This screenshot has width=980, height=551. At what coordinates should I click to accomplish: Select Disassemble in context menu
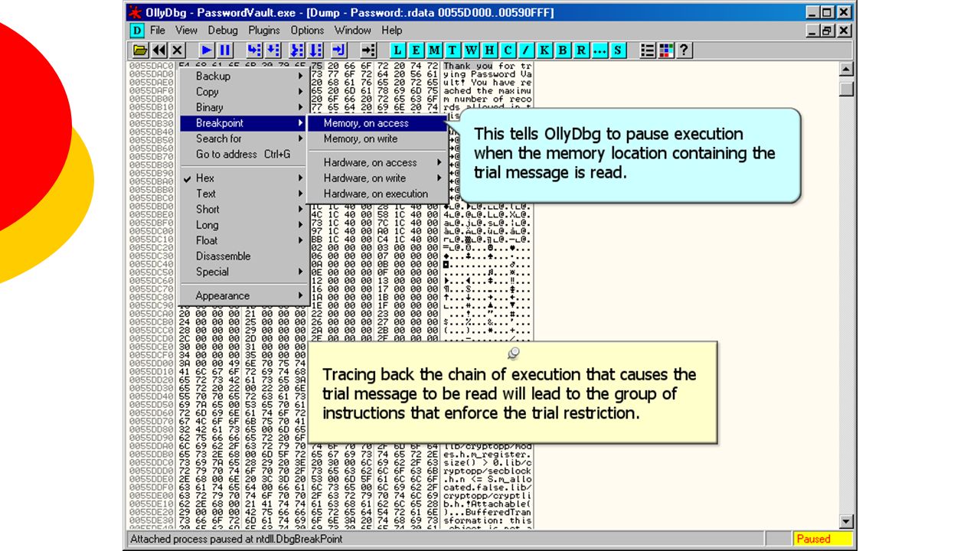243,256
